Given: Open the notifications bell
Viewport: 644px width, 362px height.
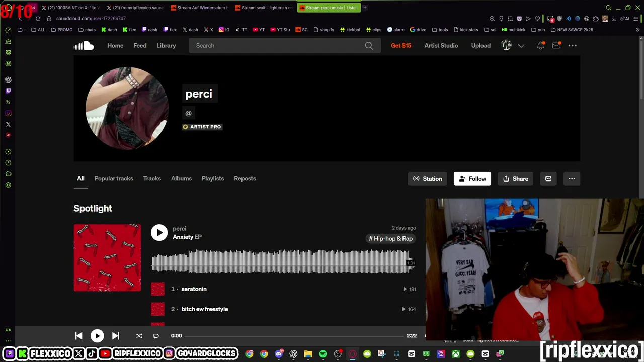Looking at the screenshot, I should click(x=540, y=45).
